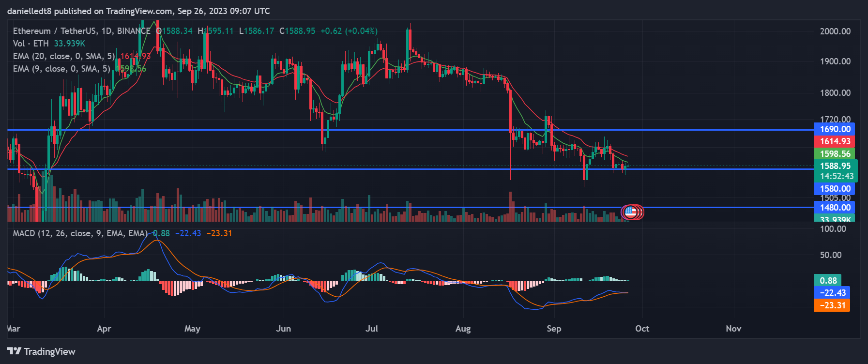Screen dimensions: 868x364
Task: Click the Oct label on the time axis
Action: click(642, 329)
